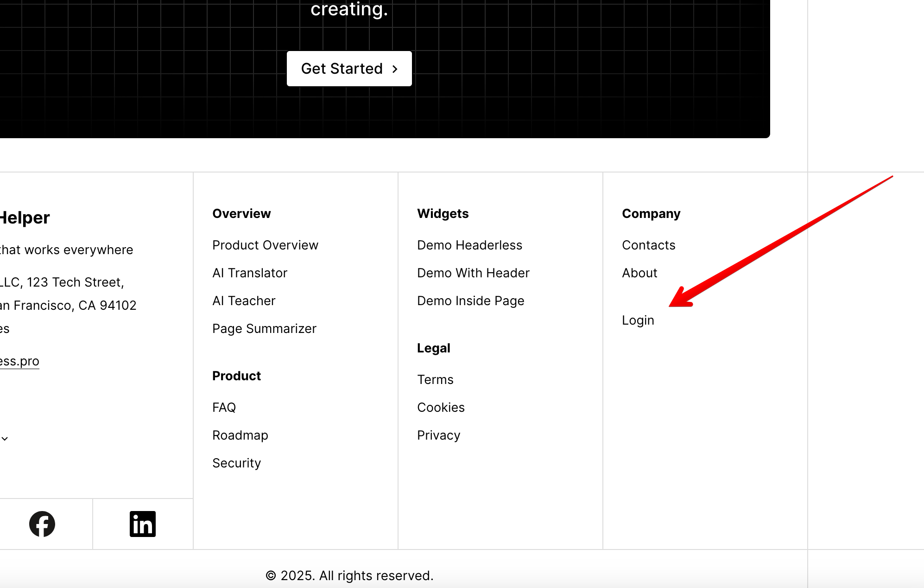The width and height of the screenshot is (924, 588).
Task: Open the Contacts company link
Action: (648, 245)
